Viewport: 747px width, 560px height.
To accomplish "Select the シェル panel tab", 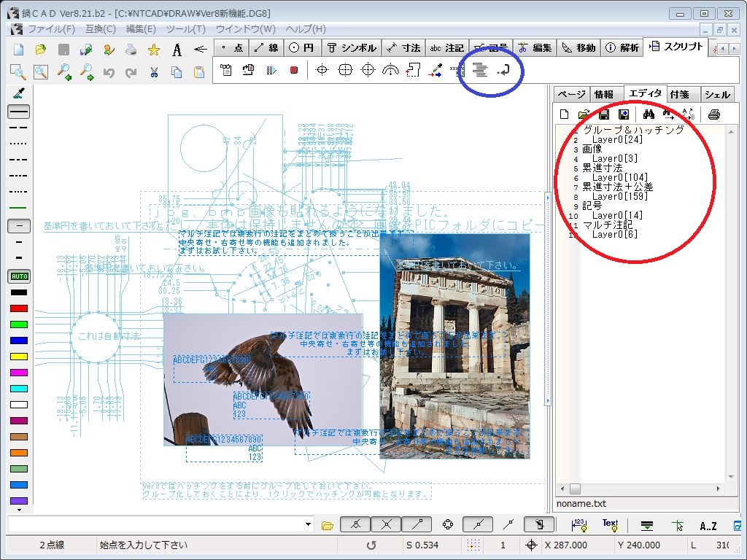I will tap(718, 94).
